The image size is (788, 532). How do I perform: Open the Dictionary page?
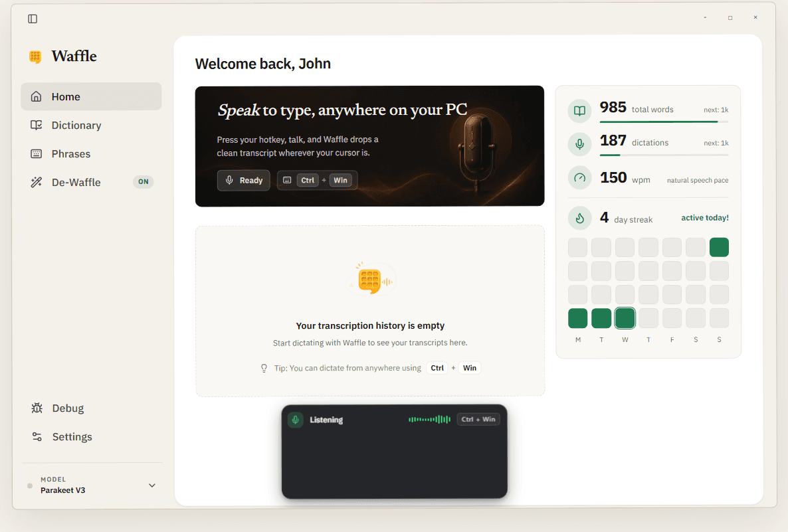point(91,125)
